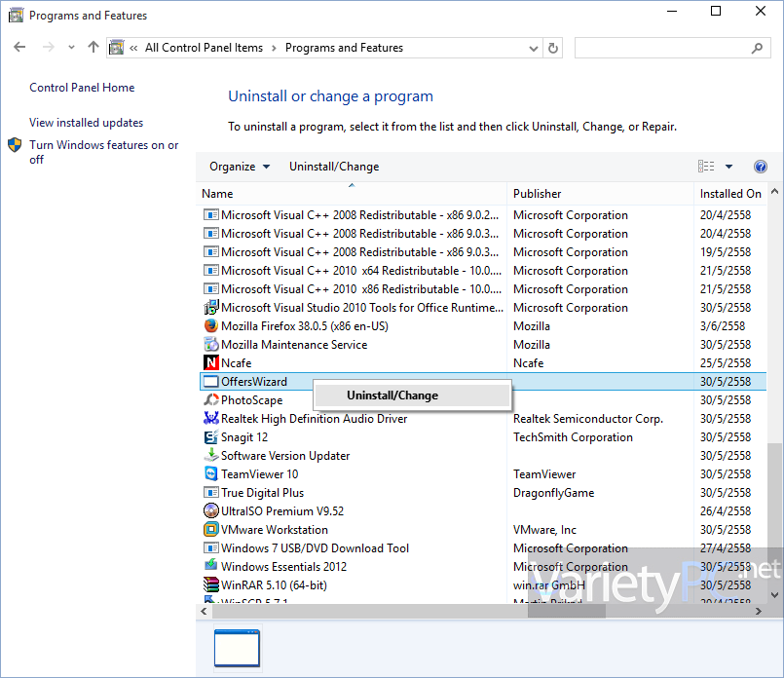Image resolution: width=784 pixels, height=678 pixels.
Task: Click the TeamViewer 10 icon
Action: [211, 474]
